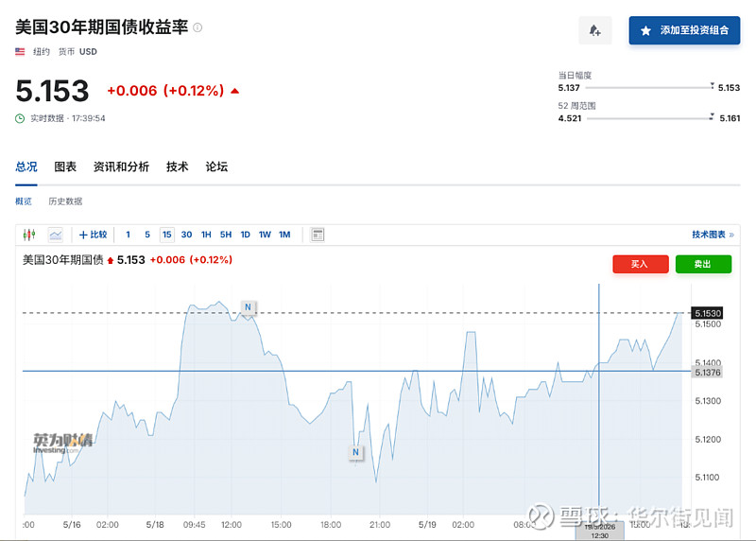Click the 5.1376 crosshair price label
Image resolution: width=756 pixels, height=541 pixels.
(x=707, y=372)
